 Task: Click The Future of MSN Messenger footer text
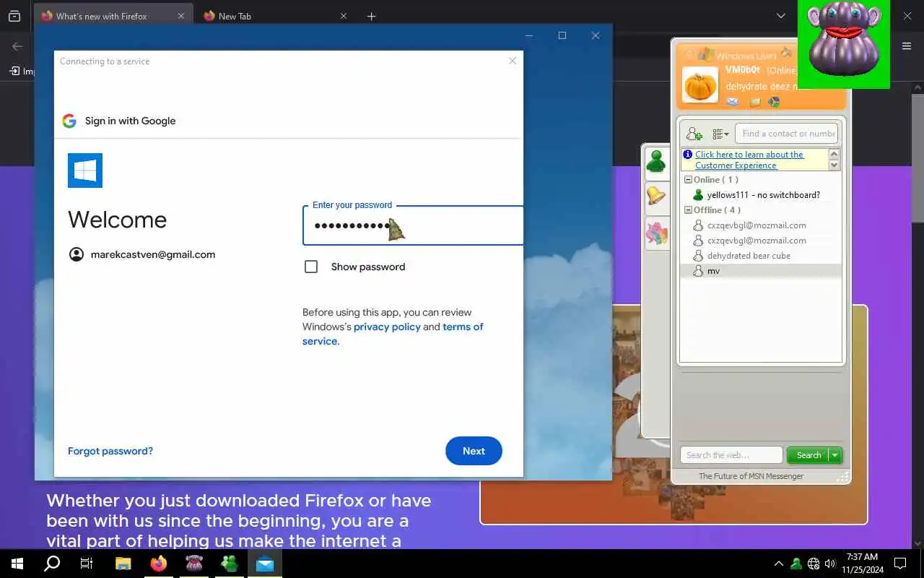coord(751,476)
